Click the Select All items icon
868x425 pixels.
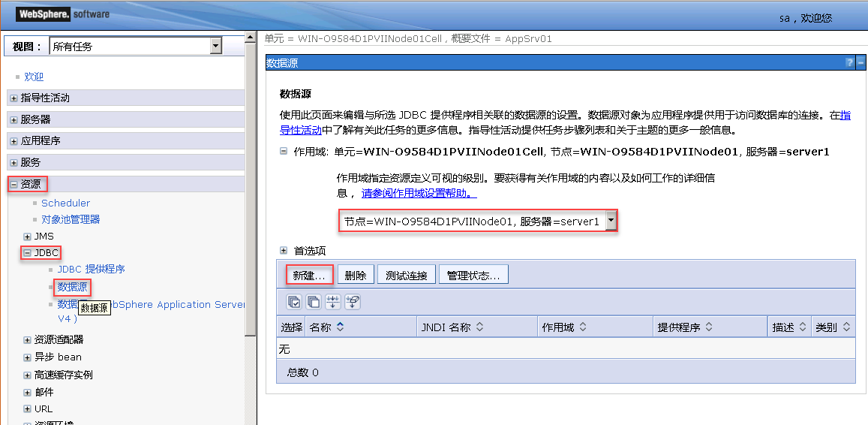(x=294, y=302)
